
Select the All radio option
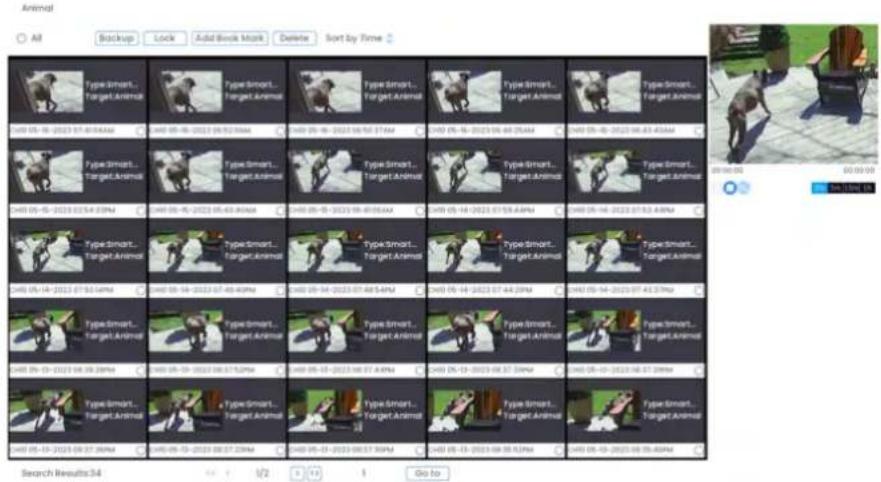click(21, 38)
